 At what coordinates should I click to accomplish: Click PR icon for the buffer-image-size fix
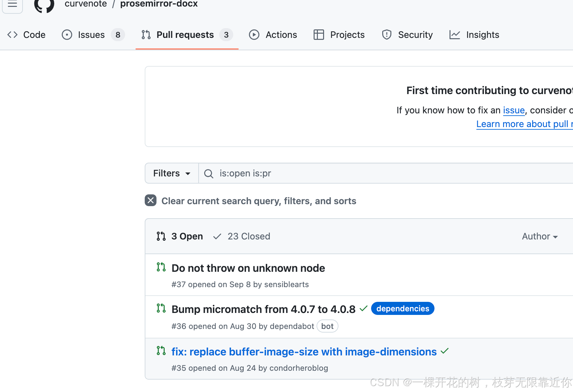(161, 351)
